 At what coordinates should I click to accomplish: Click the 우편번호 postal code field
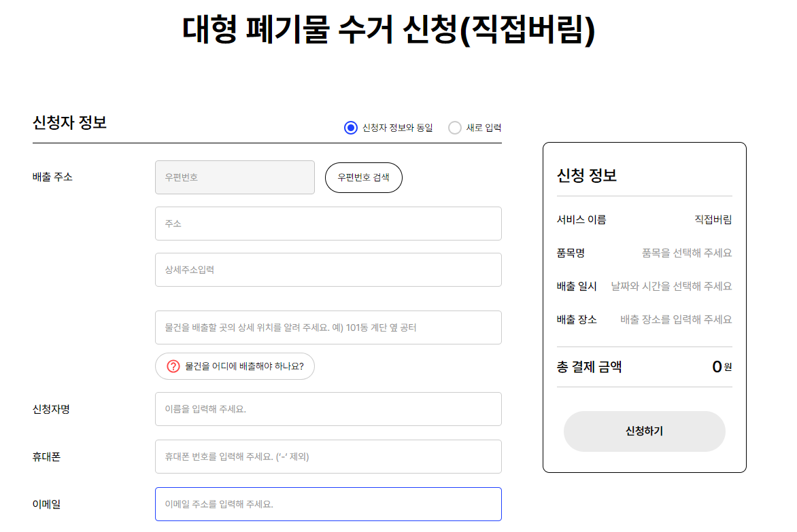tap(235, 177)
